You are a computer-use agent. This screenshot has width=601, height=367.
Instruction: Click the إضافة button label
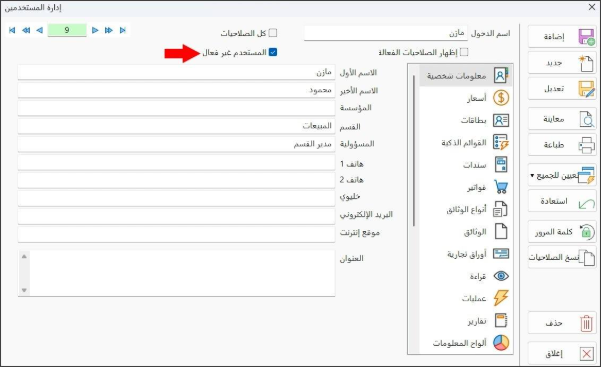pyautogui.click(x=554, y=37)
